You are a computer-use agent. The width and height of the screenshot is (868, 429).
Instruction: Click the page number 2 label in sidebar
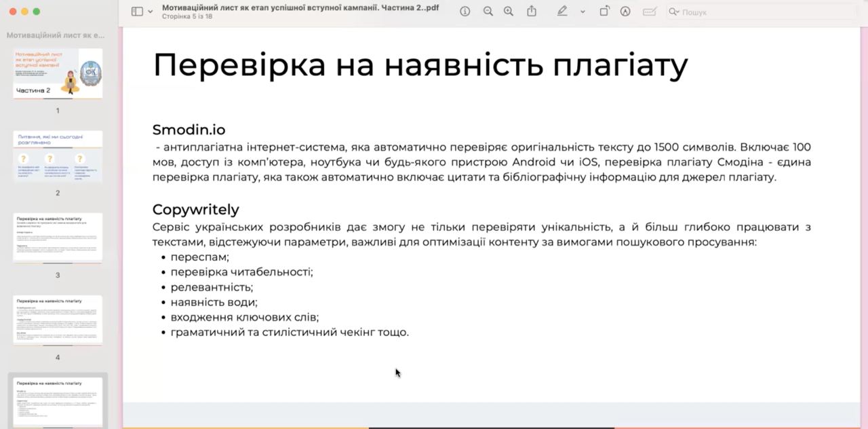(x=58, y=193)
